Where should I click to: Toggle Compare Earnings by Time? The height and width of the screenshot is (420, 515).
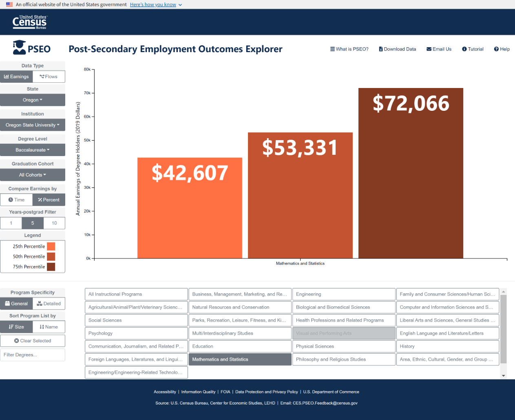point(16,200)
